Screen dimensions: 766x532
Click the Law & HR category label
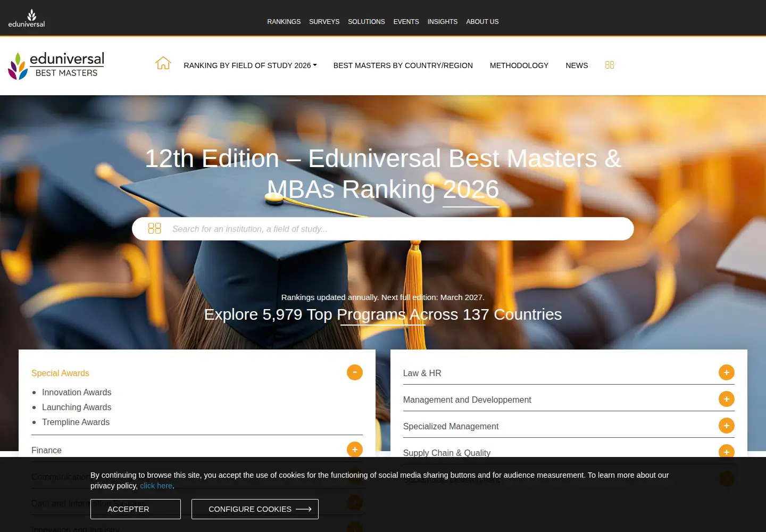click(x=422, y=373)
